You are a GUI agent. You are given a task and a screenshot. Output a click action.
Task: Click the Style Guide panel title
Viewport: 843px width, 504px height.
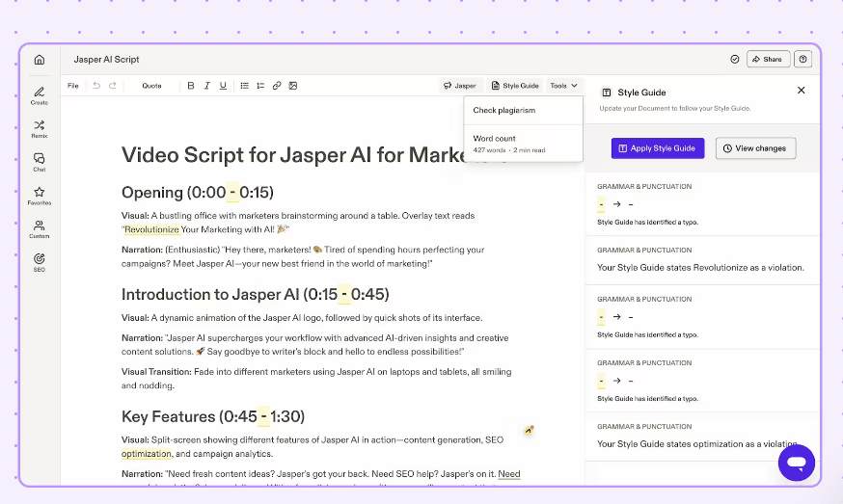click(x=641, y=93)
